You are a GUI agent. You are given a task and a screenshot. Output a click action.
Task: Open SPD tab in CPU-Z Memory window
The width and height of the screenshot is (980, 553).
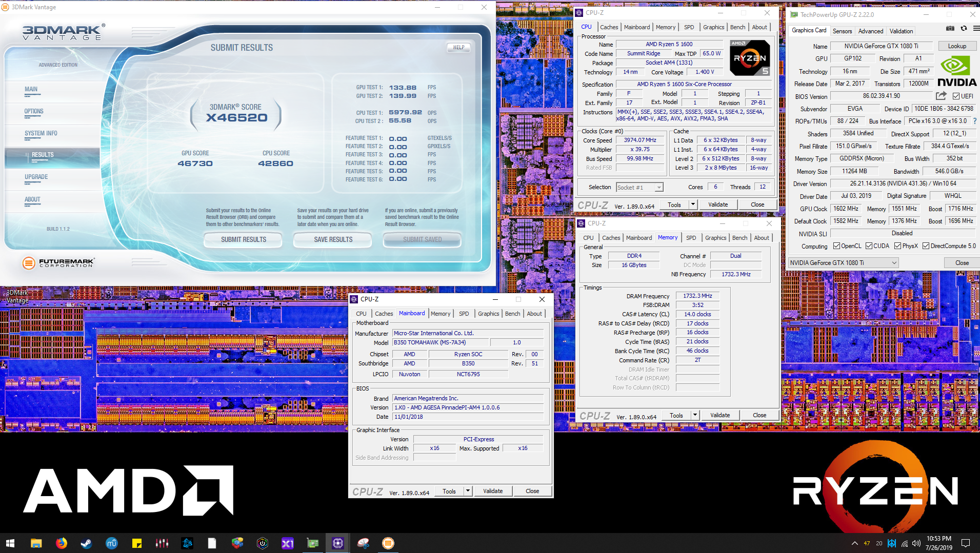(691, 238)
